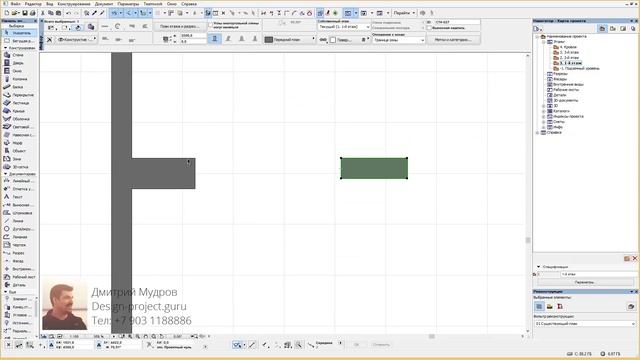
Task: Click the Undo icon in the toolbar
Action: [x=69, y=13]
